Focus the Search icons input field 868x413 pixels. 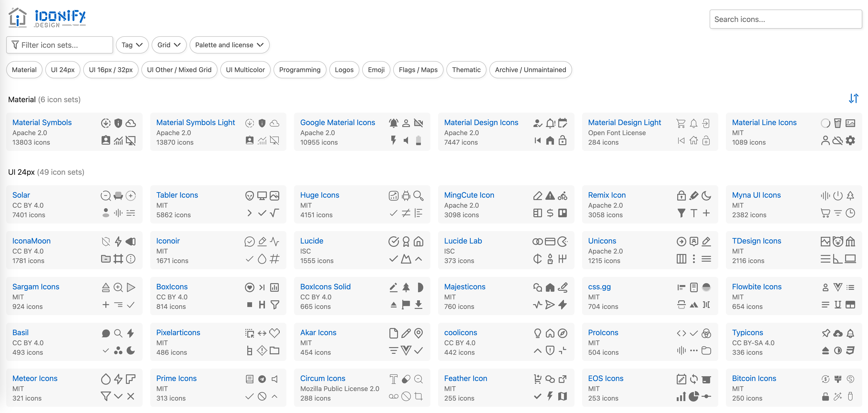[786, 19]
